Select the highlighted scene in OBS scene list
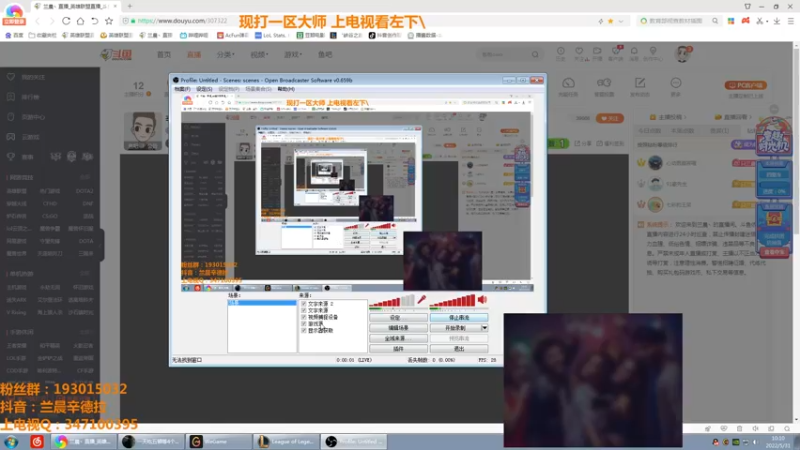800x450 pixels. 262,303
